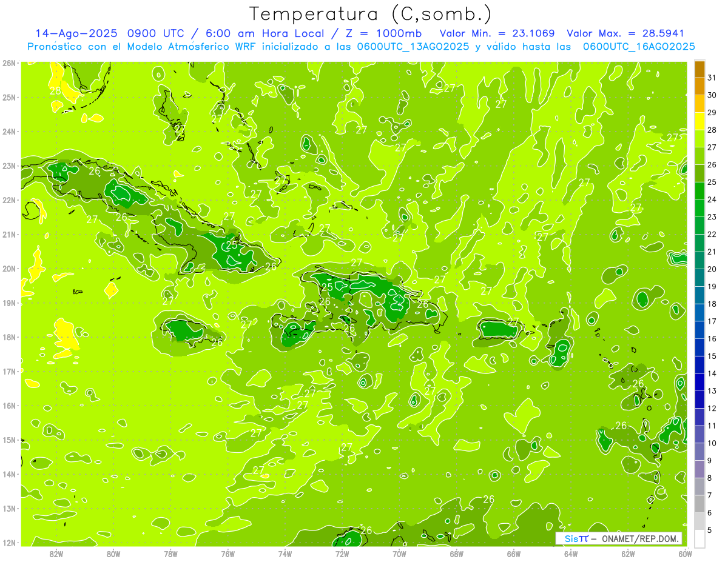Click the 66W longitude label
Image resolution: width=728 pixels, height=562 pixels.
514,554
